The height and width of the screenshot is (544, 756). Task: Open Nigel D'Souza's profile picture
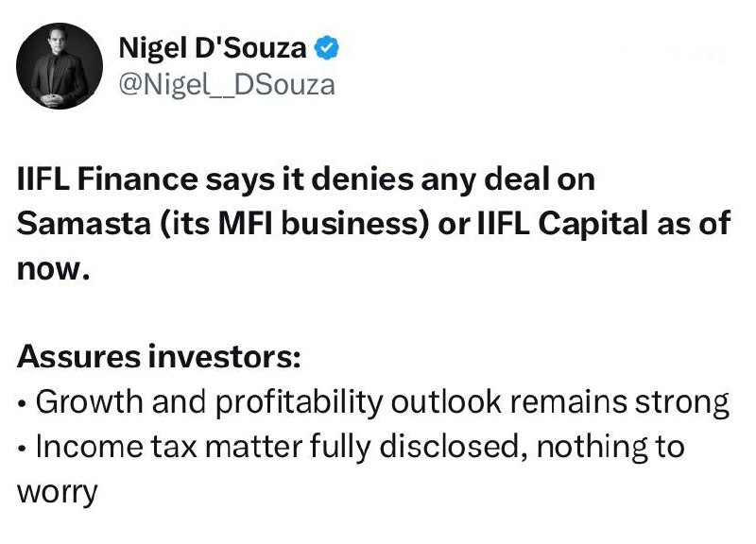point(61,64)
